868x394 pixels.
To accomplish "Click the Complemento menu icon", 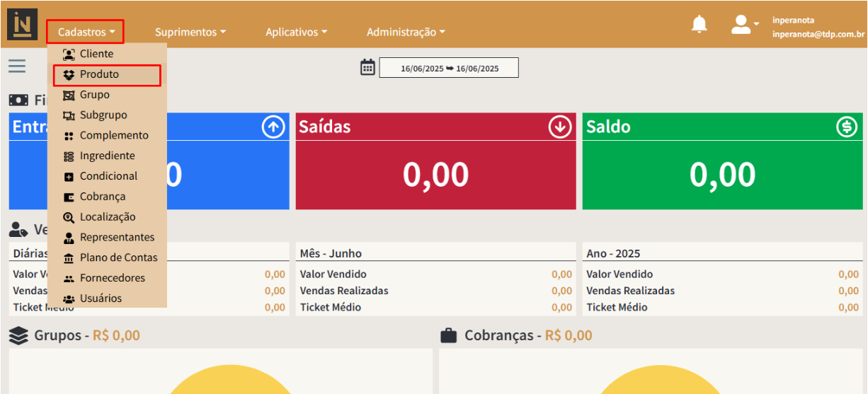I will click(69, 136).
